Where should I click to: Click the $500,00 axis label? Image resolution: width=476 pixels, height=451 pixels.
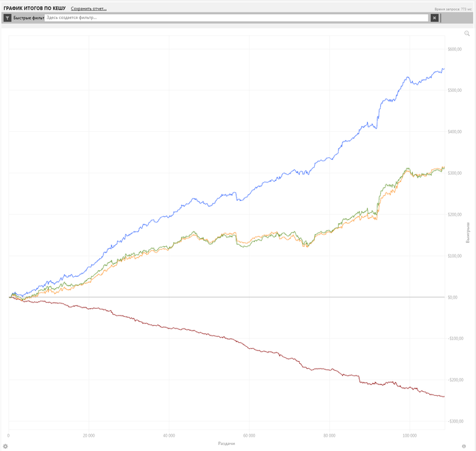tap(454, 90)
